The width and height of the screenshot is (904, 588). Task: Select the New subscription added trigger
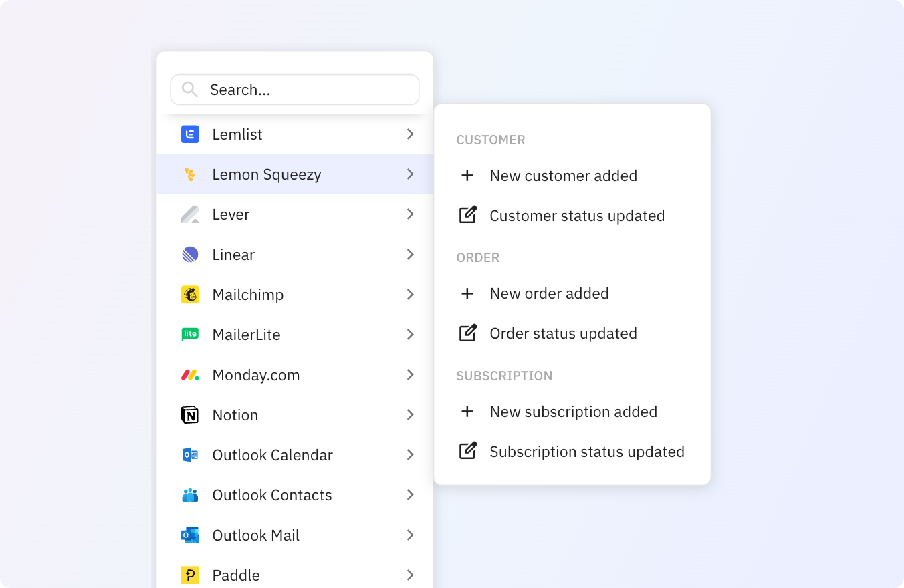[572, 412]
